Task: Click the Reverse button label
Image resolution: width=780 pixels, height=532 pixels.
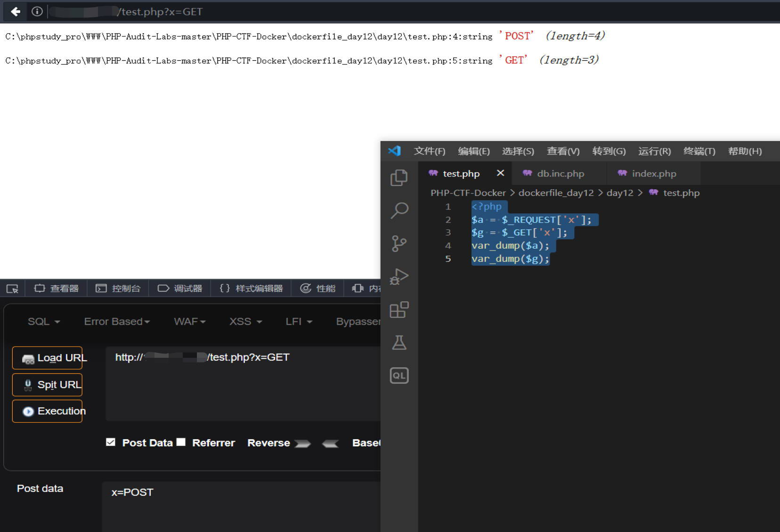Action: coord(268,443)
